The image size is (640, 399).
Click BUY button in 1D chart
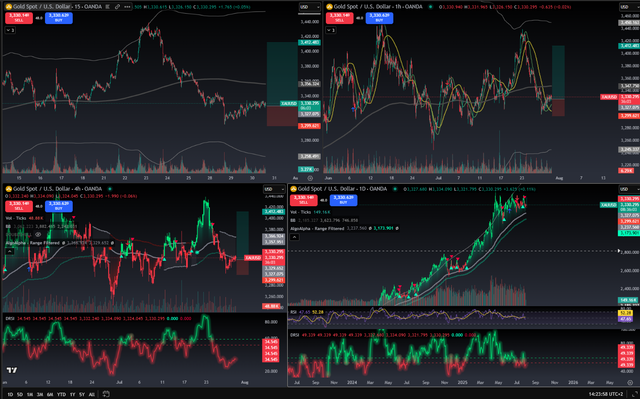[x=343, y=200]
